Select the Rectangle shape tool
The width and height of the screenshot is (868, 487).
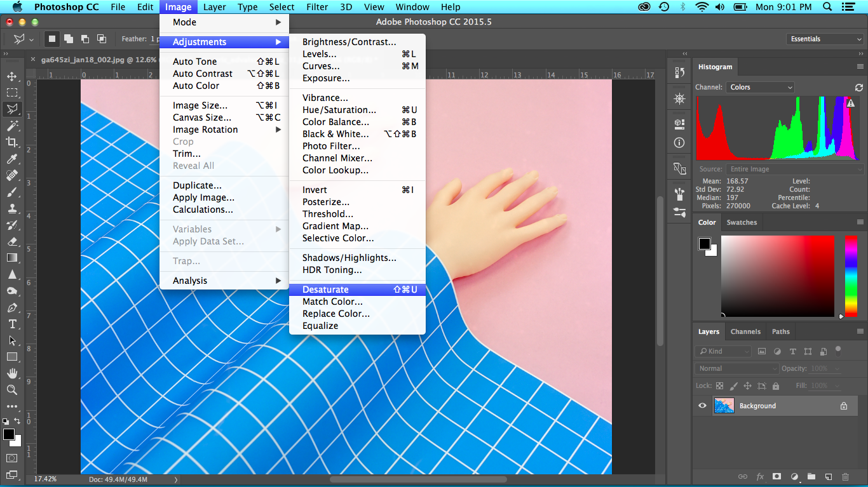pyautogui.click(x=12, y=357)
